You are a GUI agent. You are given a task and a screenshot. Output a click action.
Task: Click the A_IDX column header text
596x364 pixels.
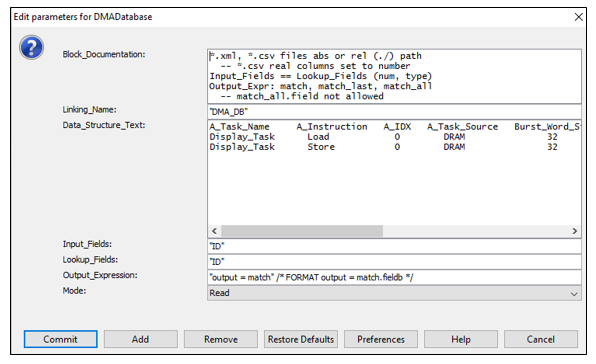tap(397, 127)
